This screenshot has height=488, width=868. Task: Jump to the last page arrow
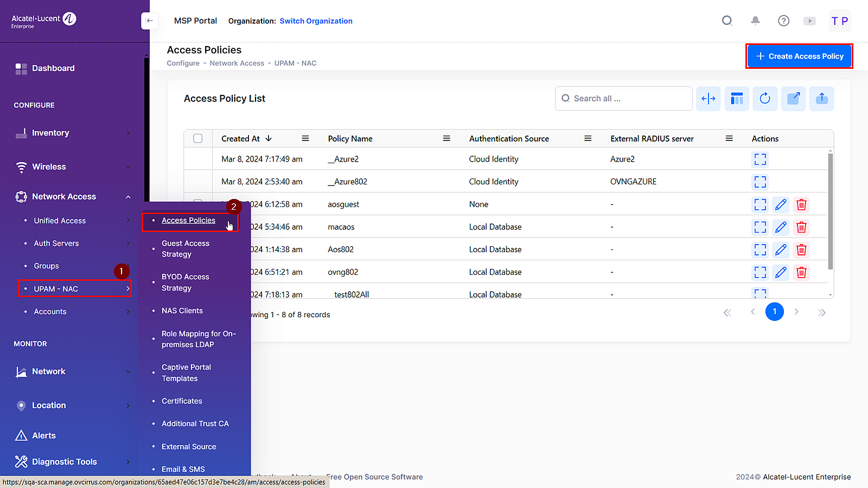(x=821, y=312)
